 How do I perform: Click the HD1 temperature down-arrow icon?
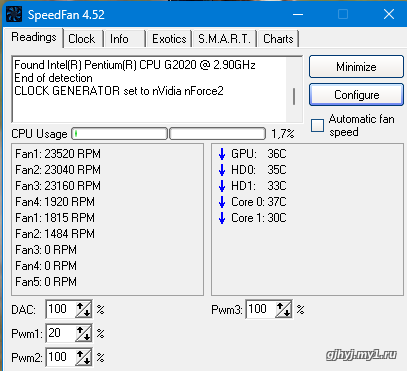222,186
